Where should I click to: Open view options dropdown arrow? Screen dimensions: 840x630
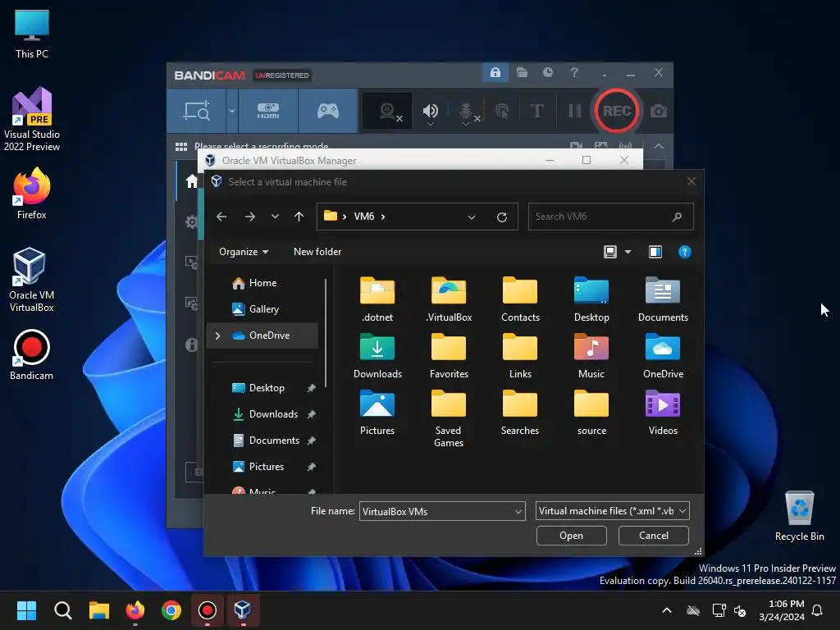click(628, 252)
